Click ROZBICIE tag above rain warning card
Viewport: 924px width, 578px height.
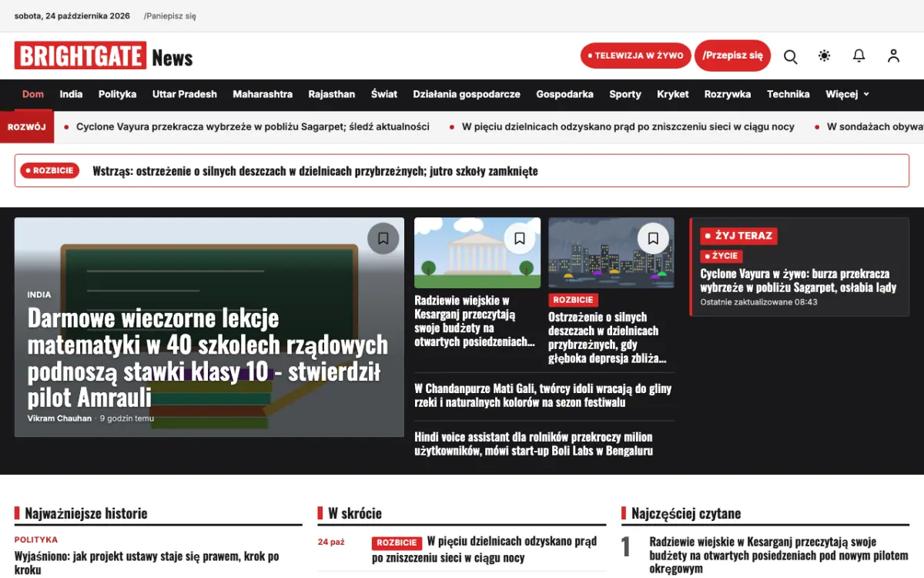[x=573, y=300]
